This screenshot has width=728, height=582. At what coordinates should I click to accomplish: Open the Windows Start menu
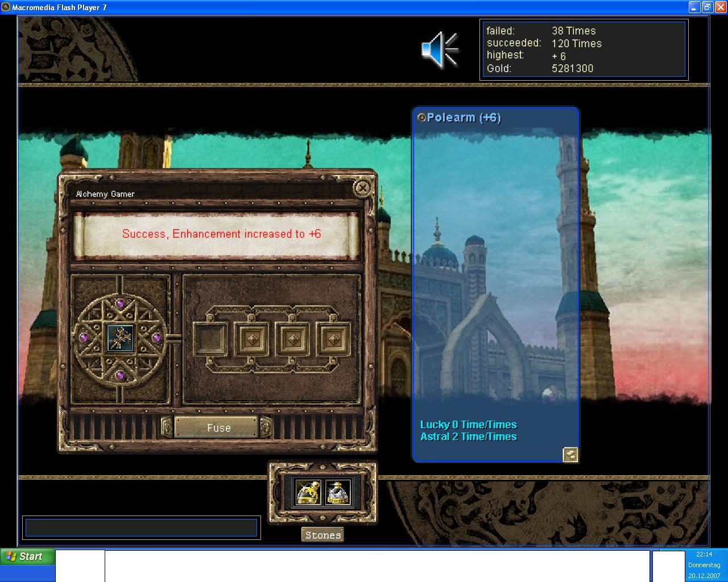tap(27, 557)
